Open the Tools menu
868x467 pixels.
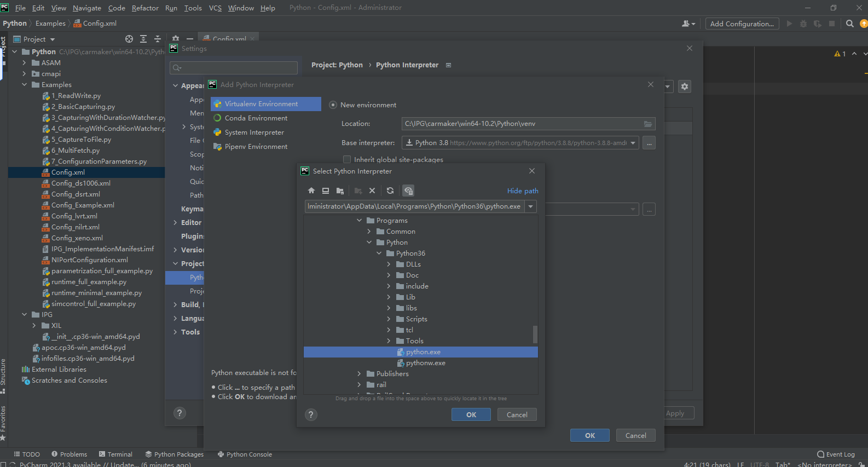pyautogui.click(x=193, y=8)
